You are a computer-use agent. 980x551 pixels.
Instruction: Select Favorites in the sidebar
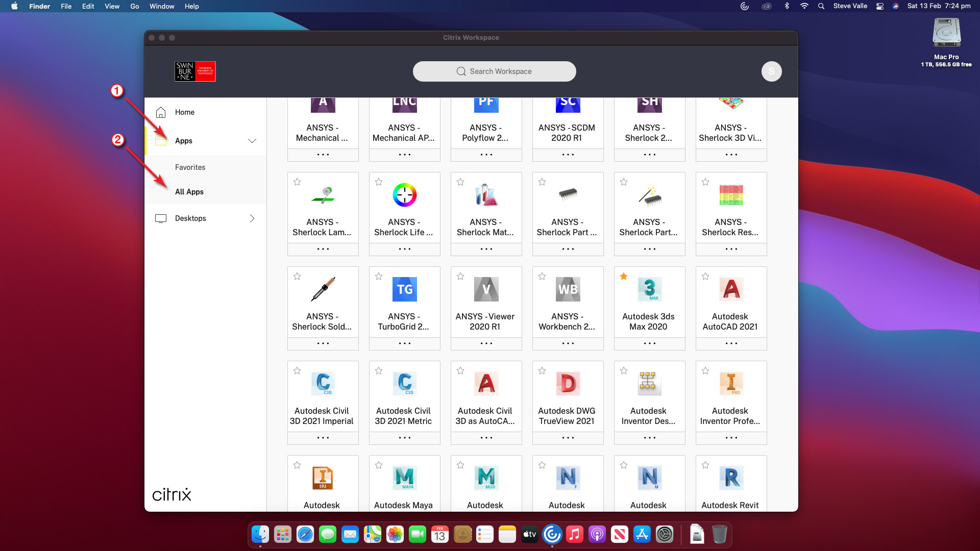click(x=190, y=167)
